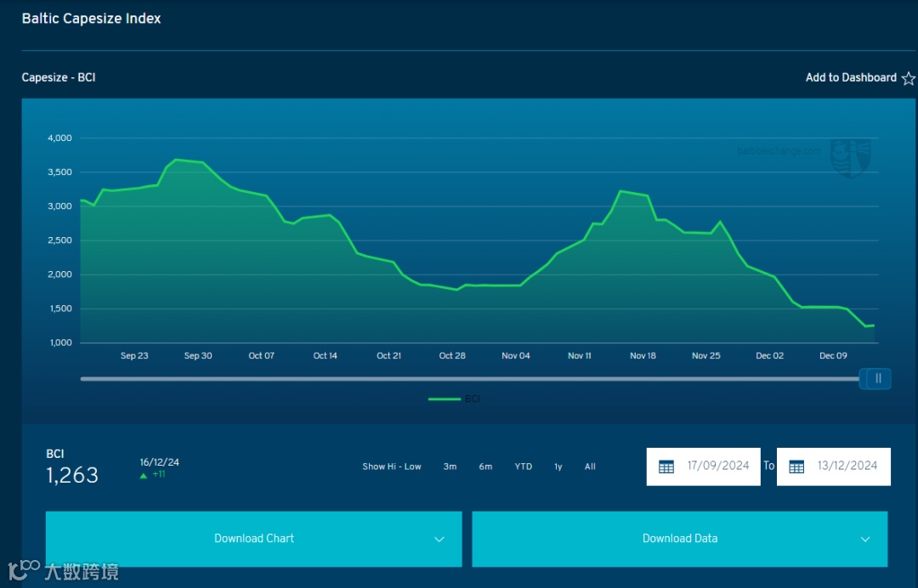The image size is (918, 588).
Task: Click the BCI value 1,263
Action: tap(72, 475)
